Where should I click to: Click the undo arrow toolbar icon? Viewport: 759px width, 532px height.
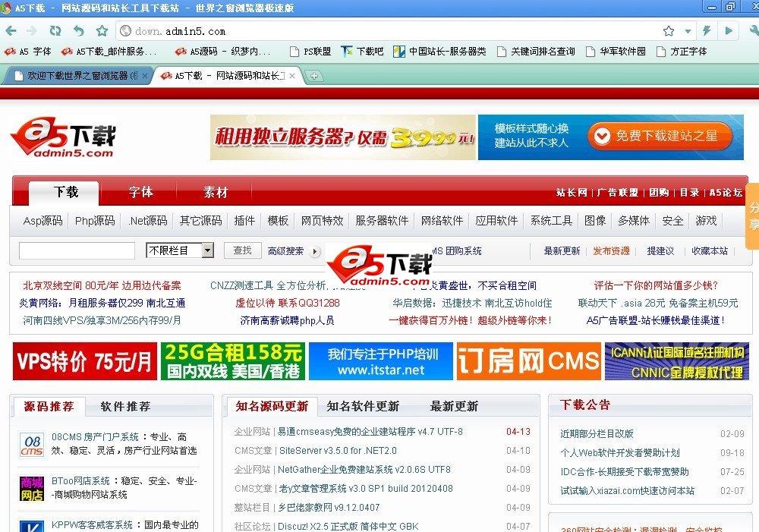pyautogui.click(x=78, y=31)
